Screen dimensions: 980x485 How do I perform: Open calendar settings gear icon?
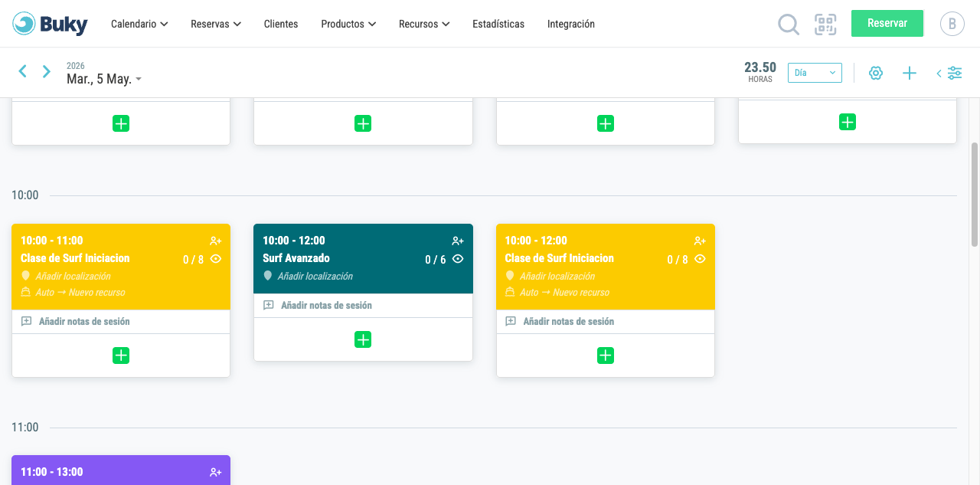(x=876, y=73)
